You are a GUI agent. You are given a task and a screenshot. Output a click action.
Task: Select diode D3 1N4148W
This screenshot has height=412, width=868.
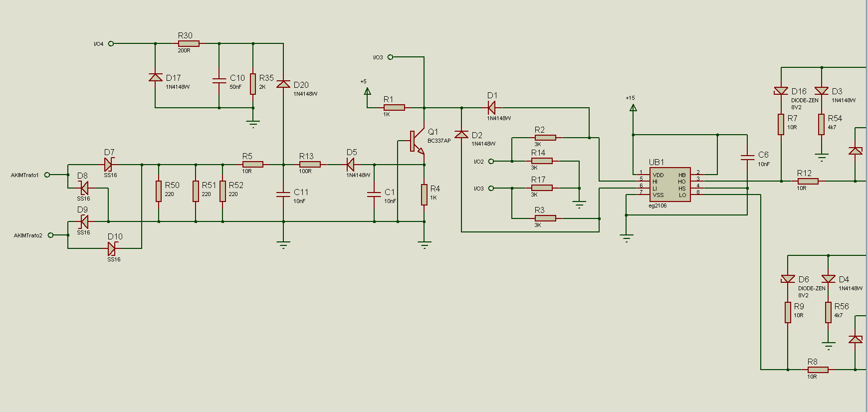(821, 91)
